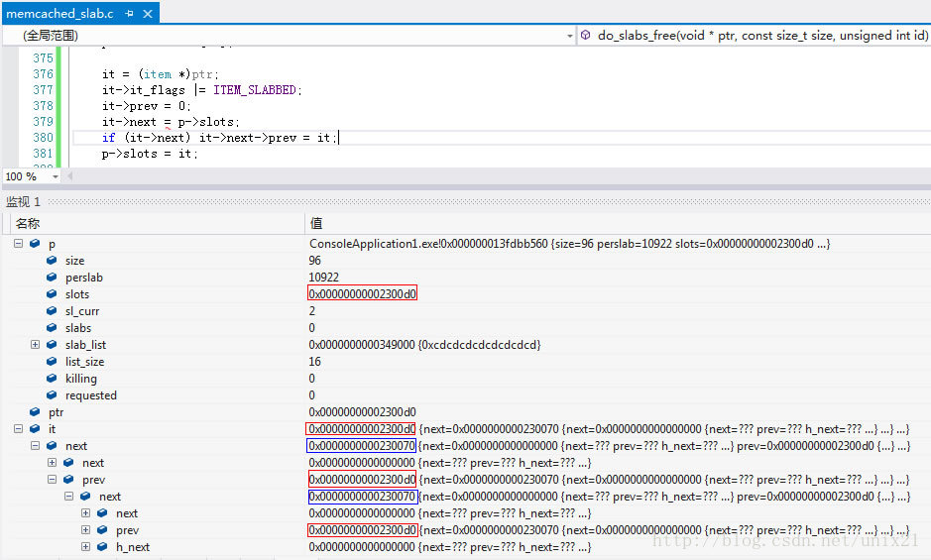Click the size value 96
The height and width of the screenshot is (560, 931).
tap(314, 260)
